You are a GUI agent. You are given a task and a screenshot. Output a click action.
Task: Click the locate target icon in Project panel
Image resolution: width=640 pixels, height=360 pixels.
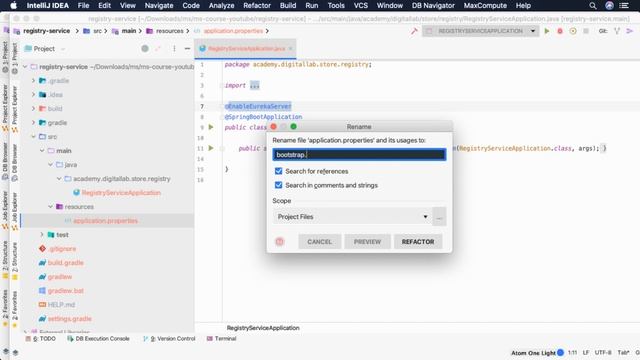tap(144, 49)
